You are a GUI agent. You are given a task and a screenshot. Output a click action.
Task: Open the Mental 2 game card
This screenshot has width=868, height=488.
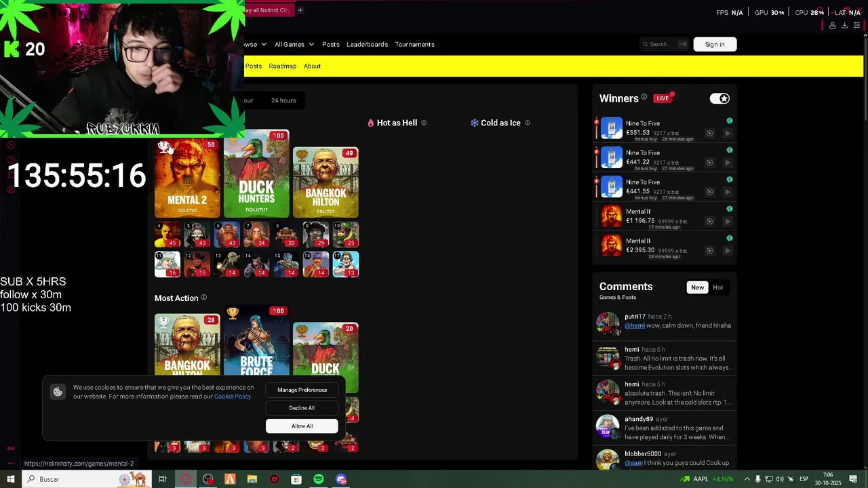coord(187,178)
